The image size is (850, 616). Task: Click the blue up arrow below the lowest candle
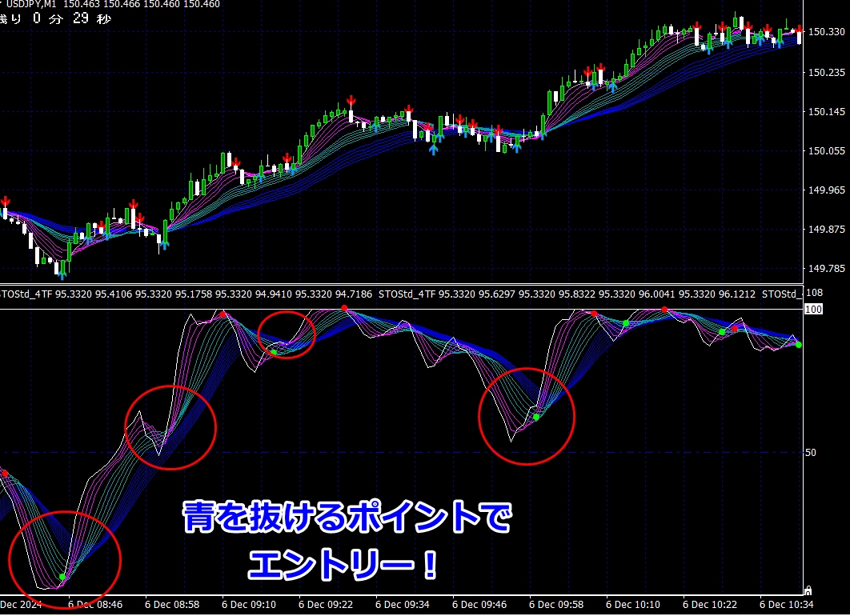62,274
